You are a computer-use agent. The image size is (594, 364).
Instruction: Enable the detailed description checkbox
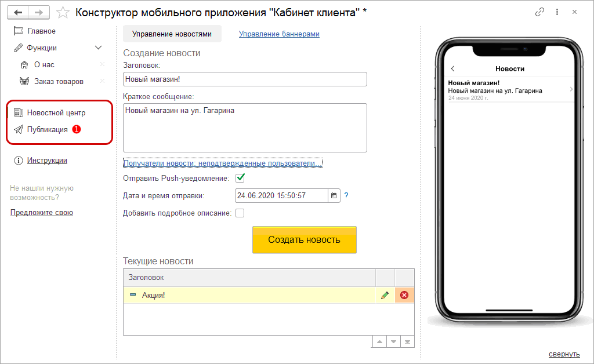click(x=240, y=213)
